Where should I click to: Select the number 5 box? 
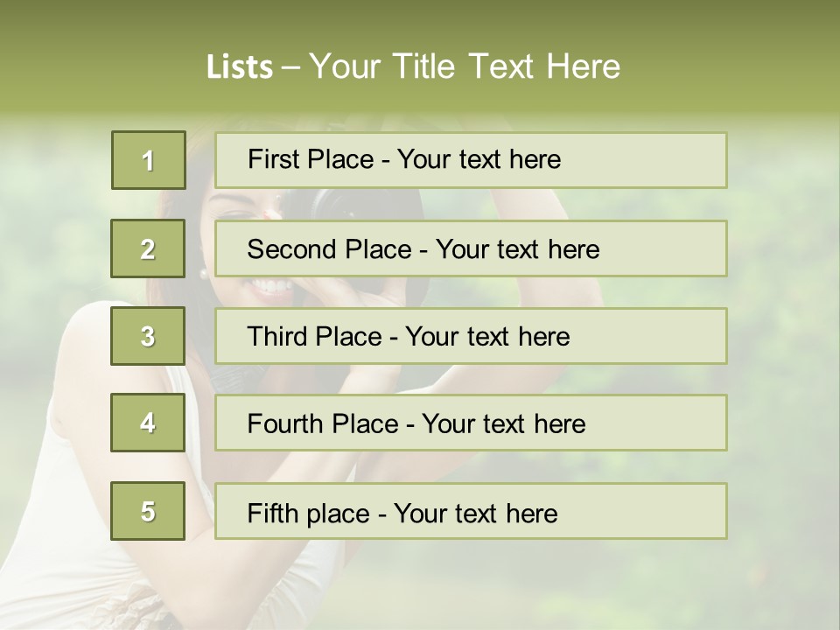pos(148,511)
